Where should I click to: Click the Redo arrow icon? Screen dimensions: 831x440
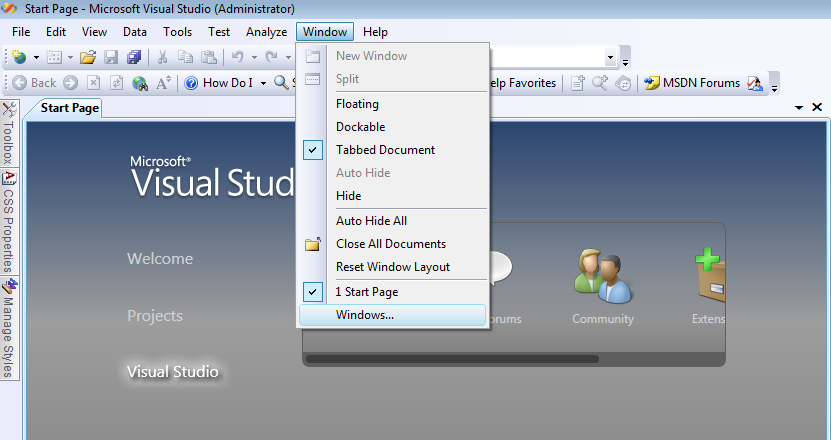pos(272,57)
